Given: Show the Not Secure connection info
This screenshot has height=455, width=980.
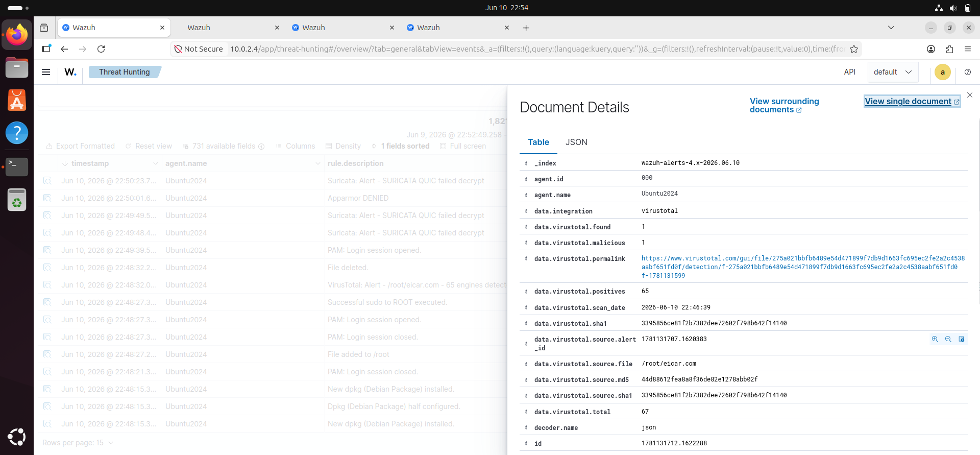Looking at the screenshot, I should pos(199,49).
